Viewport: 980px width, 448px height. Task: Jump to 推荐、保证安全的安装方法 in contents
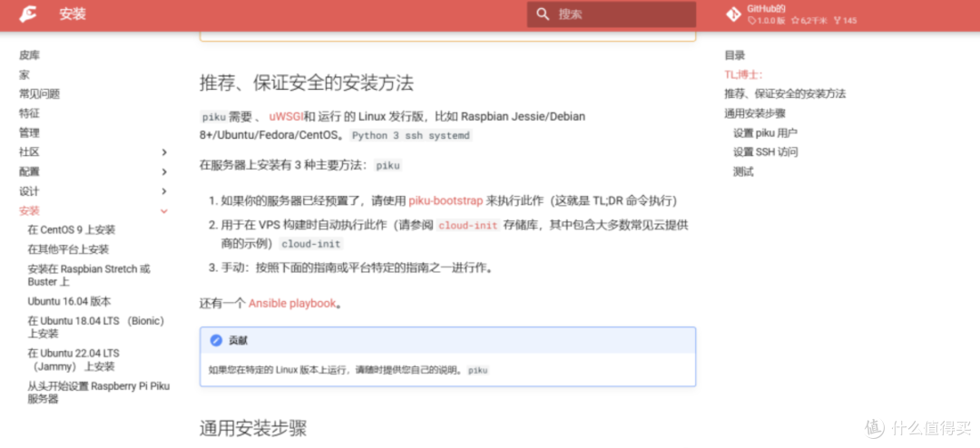(785, 94)
